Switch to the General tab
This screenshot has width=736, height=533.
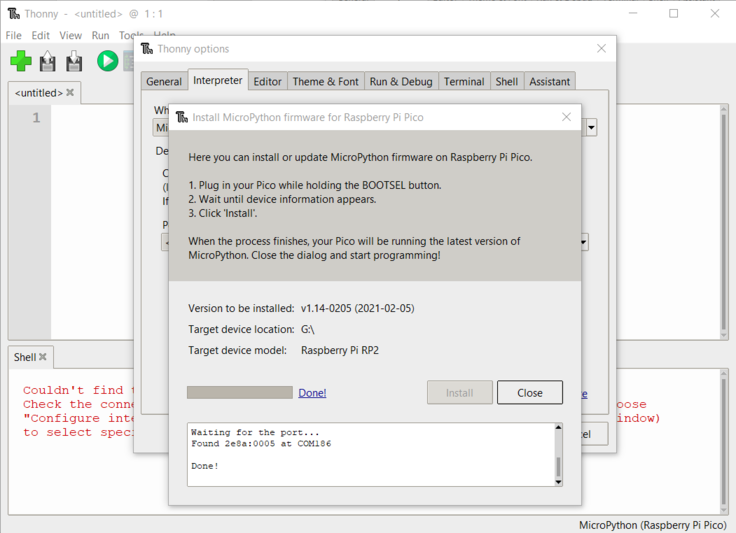164,82
